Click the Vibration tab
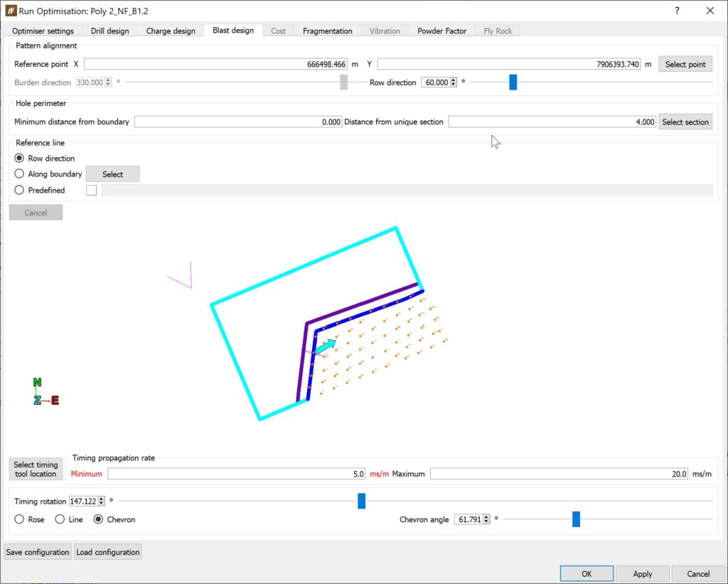 coord(385,31)
